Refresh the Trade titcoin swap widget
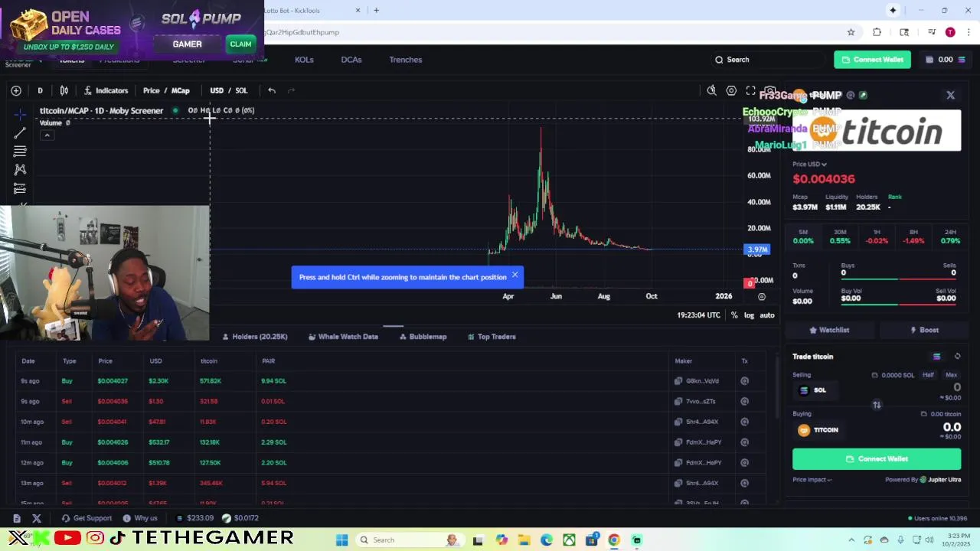 point(957,357)
